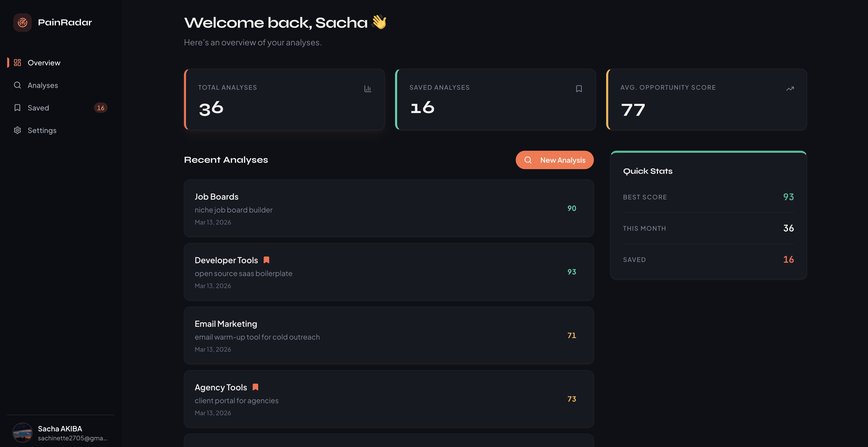Click trend arrow icon on Avg. Opportunity Score

pyautogui.click(x=790, y=89)
